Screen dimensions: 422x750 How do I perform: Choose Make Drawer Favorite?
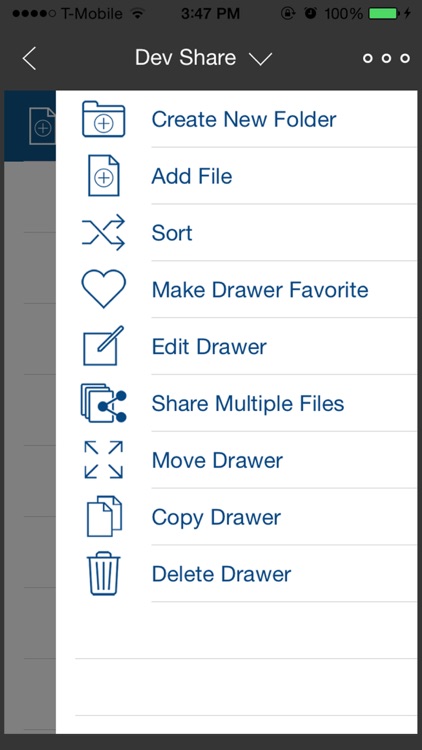pyautogui.click(x=260, y=289)
